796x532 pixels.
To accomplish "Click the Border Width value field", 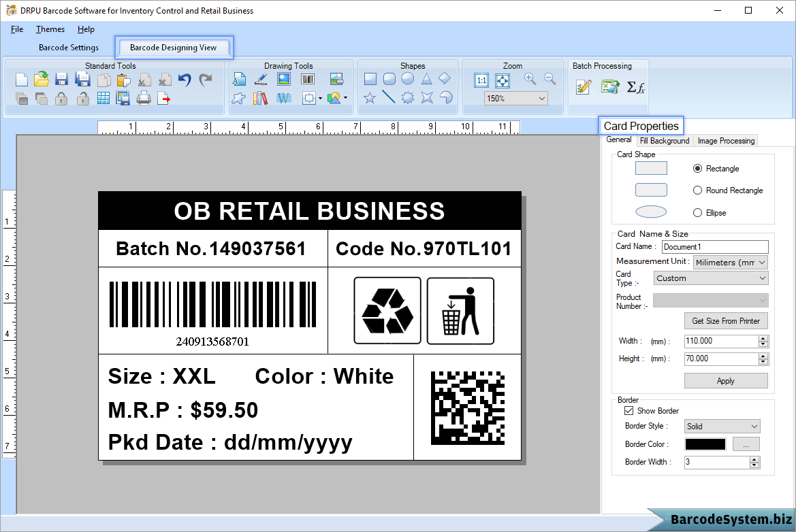I will click(717, 462).
